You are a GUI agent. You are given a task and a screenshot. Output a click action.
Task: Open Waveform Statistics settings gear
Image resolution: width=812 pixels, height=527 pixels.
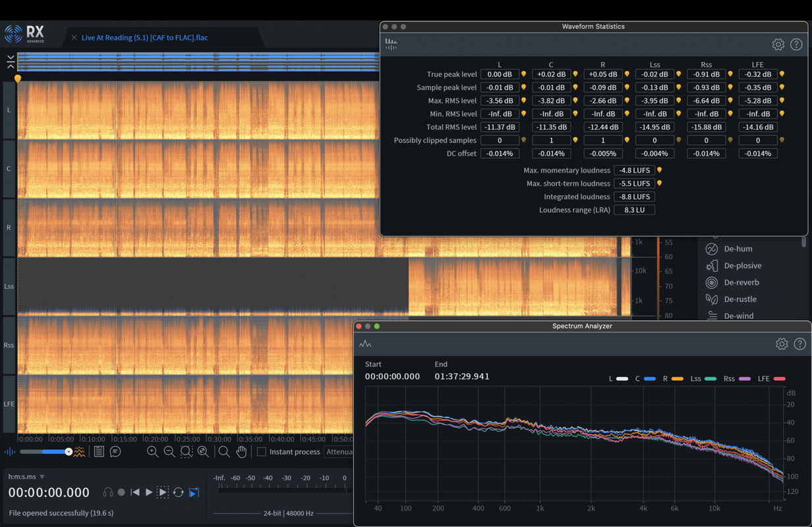(x=778, y=45)
